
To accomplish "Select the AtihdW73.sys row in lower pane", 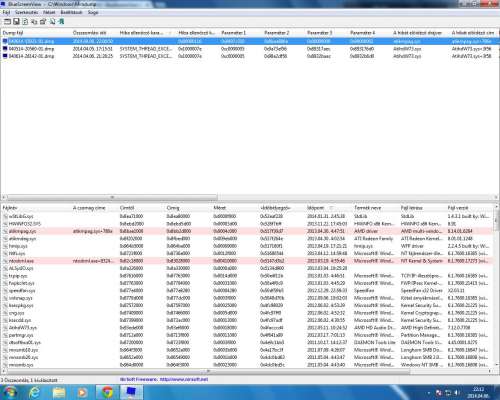I will [247, 328].
